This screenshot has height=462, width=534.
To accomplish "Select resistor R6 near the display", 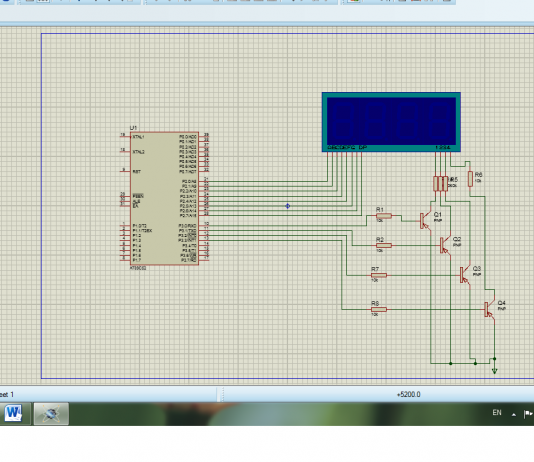I will click(x=470, y=179).
